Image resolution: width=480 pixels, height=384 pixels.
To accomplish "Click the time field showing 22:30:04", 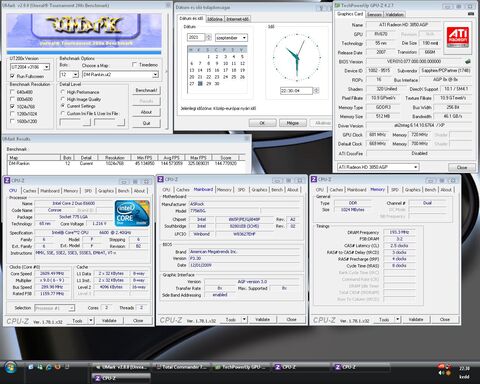I will click(x=296, y=91).
